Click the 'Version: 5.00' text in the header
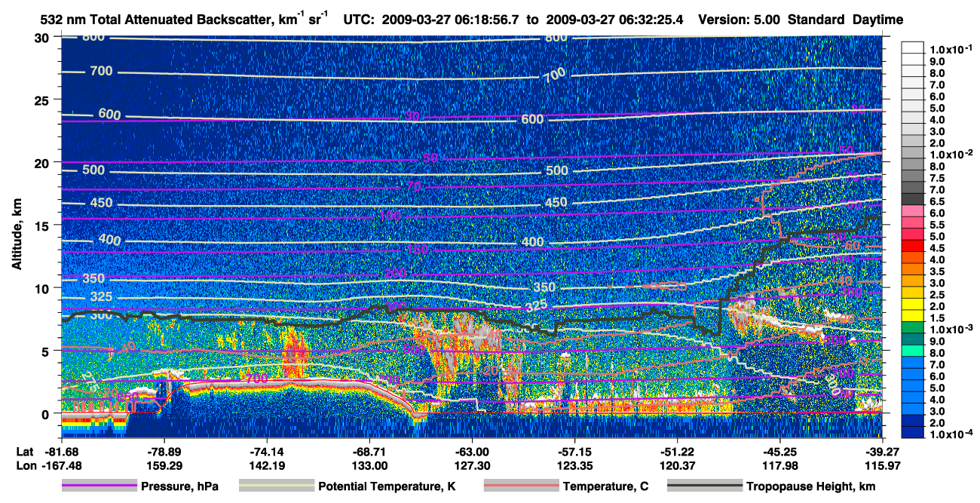 (x=740, y=19)
